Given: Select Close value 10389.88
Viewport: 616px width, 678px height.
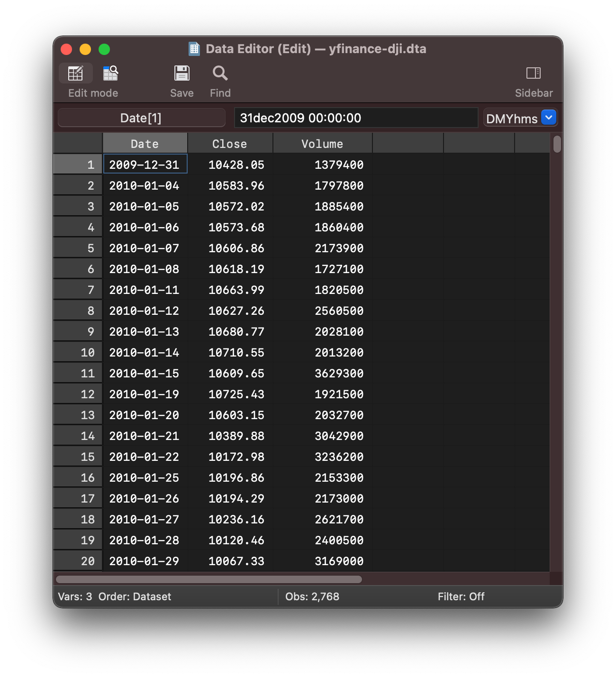Looking at the screenshot, I should pyautogui.click(x=231, y=436).
